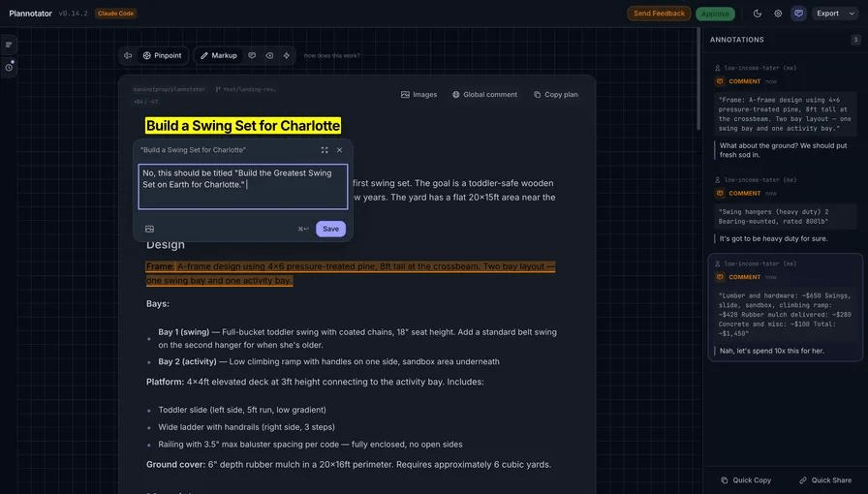
Task: Click the 'Railing with 3.5" max baluster' list item
Action: click(310, 445)
